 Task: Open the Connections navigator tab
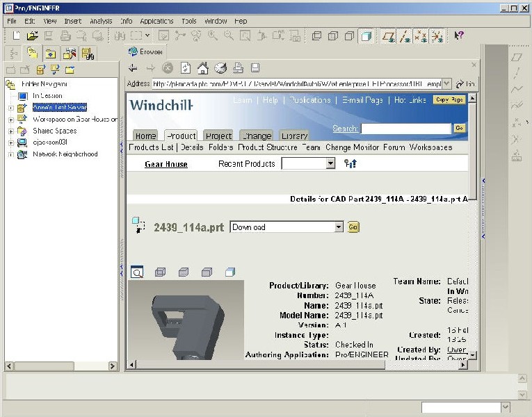(x=70, y=54)
